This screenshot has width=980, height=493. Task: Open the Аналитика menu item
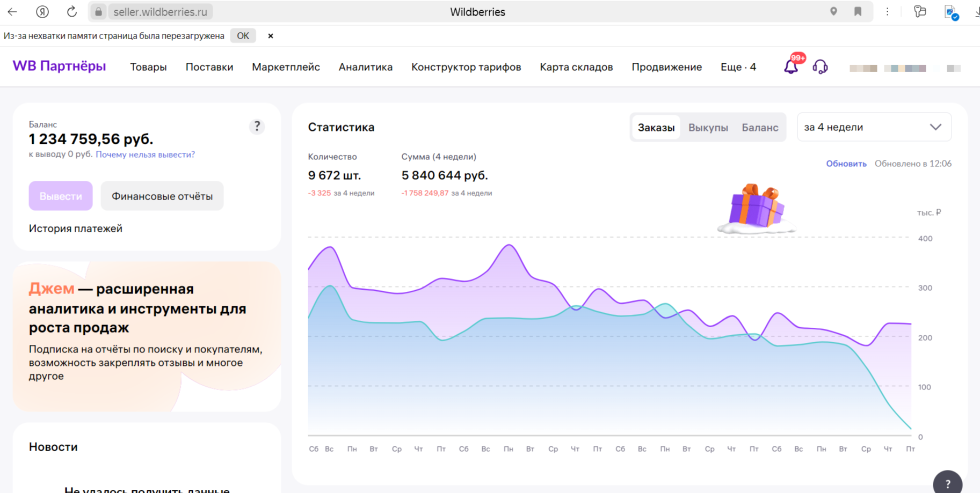tap(366, 67)
